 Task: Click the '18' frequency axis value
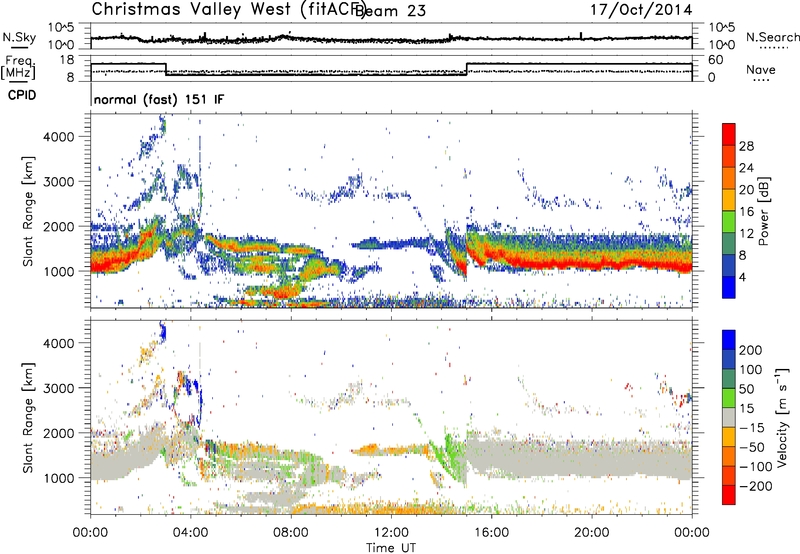pyautogui.click(x=67, y=60)
